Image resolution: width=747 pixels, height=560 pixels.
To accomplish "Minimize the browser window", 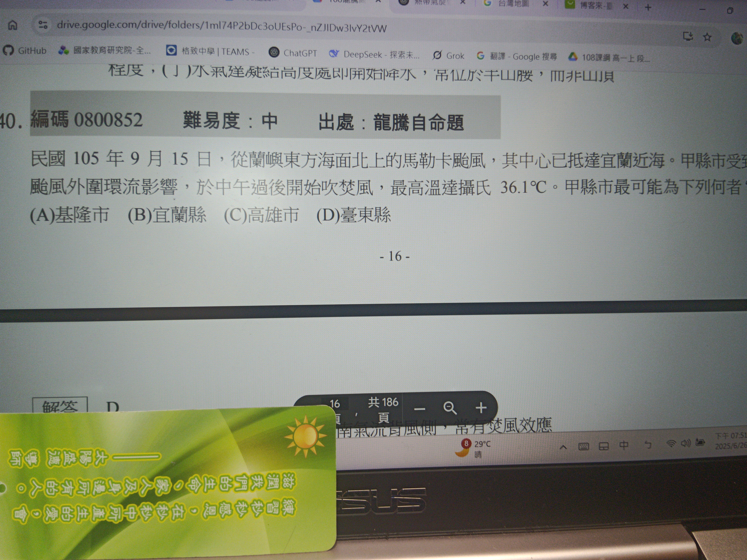I will [x=703, y=9].
